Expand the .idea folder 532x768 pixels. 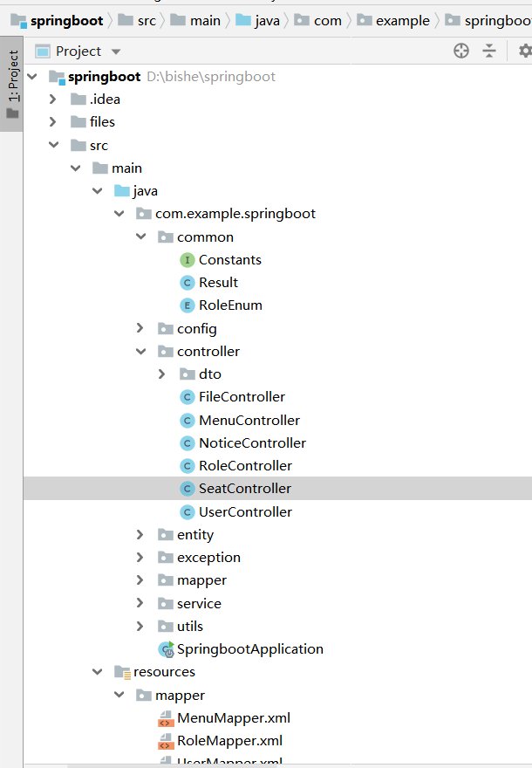coord(53,99)
